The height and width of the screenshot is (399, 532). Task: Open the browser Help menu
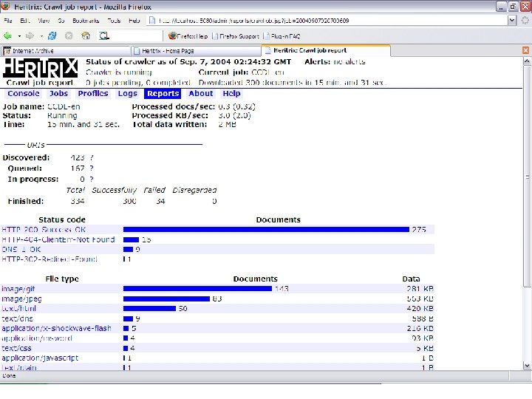(134, 21)
